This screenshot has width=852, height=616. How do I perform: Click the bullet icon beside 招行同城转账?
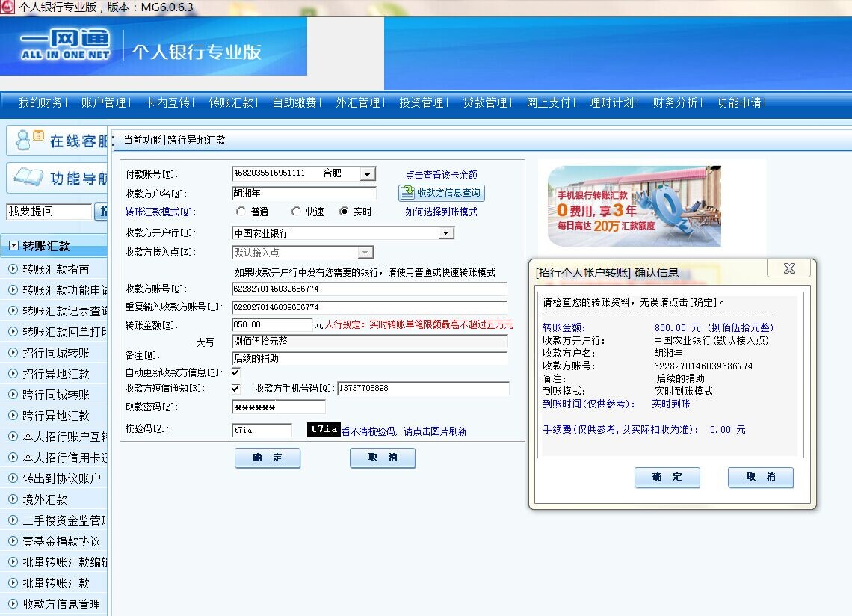tap(13, 352)
